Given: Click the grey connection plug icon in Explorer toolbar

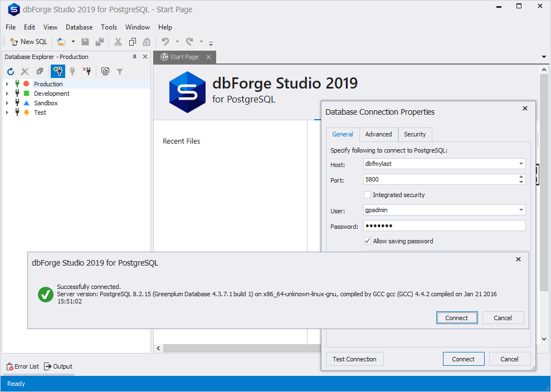Looking at the screenshot, I should [72, 72].
